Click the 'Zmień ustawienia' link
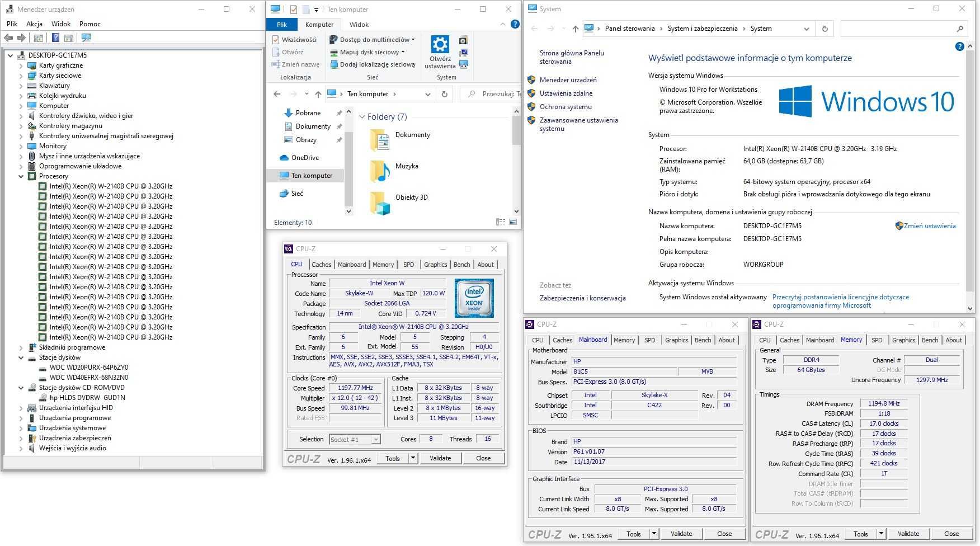 tap(930, 226)
